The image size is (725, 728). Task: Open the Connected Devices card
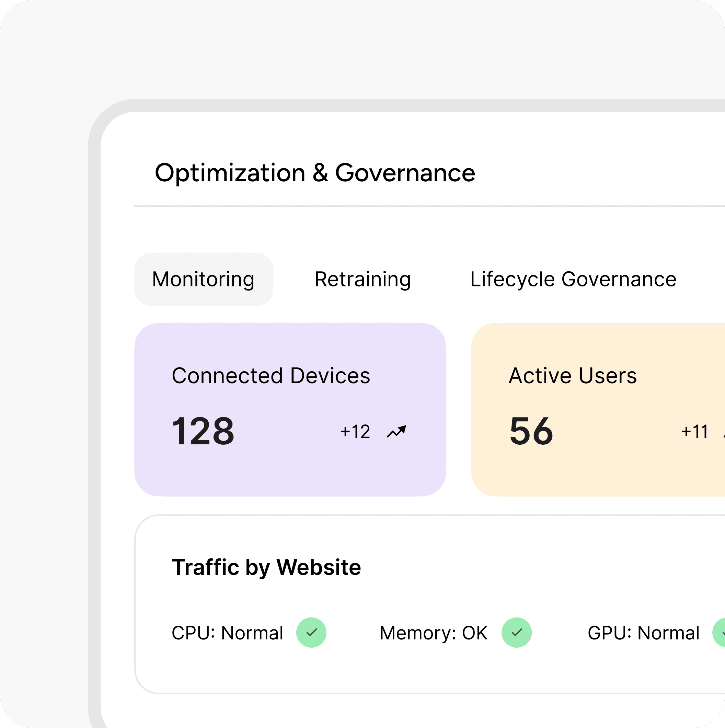click(x=290, y=410)
